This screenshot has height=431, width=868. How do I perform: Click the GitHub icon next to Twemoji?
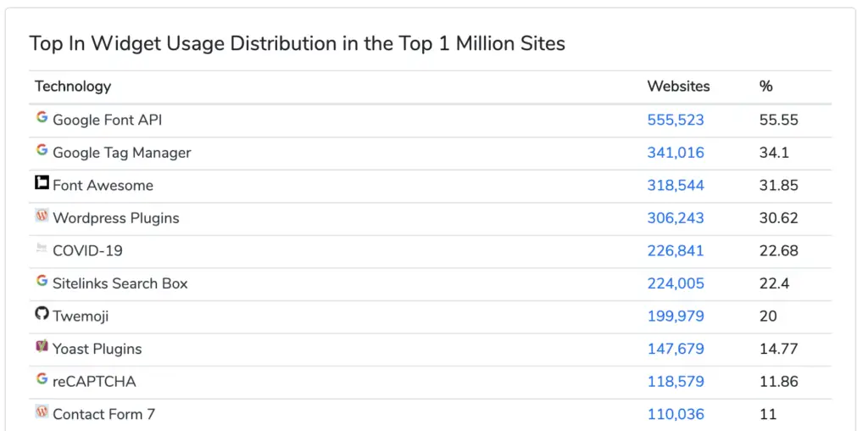(42, 314)
